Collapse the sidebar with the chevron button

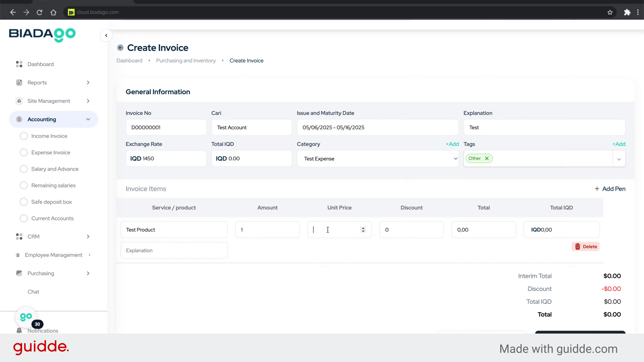pyautogui.click(x=106, y=36)
